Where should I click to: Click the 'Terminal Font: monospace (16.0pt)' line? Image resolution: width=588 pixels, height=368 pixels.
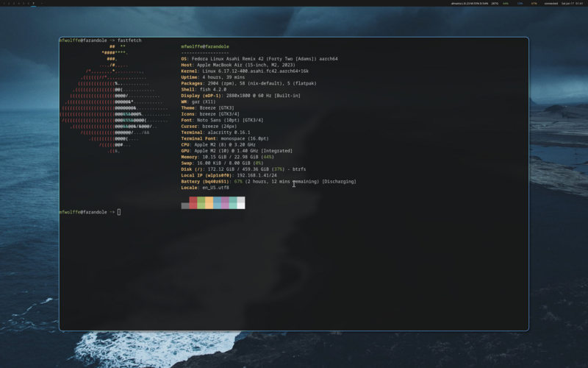(x=225, y=138)
